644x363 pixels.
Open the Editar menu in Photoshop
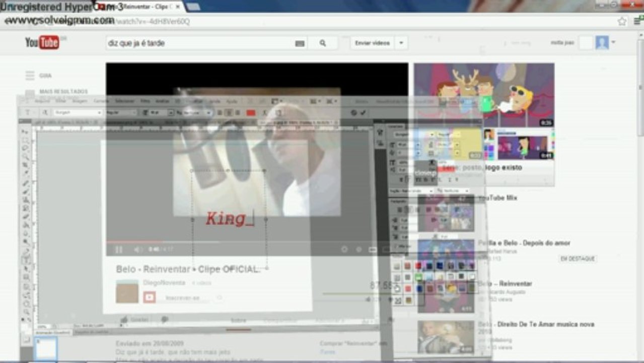60,101
